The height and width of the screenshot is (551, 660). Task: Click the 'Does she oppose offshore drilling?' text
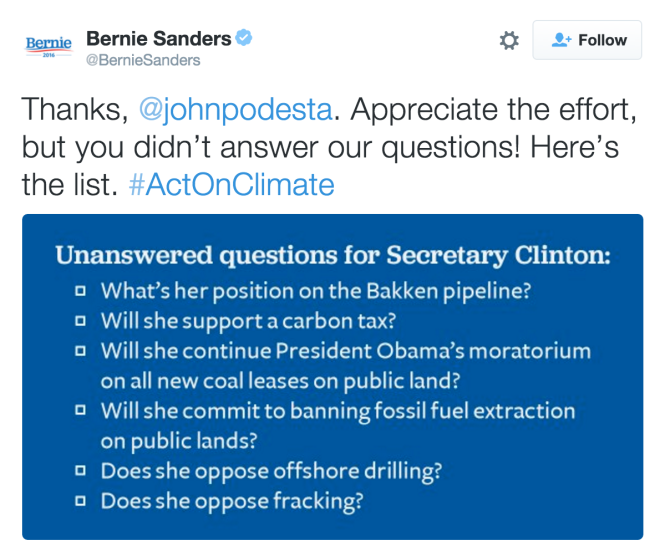[x=271, y=471]
